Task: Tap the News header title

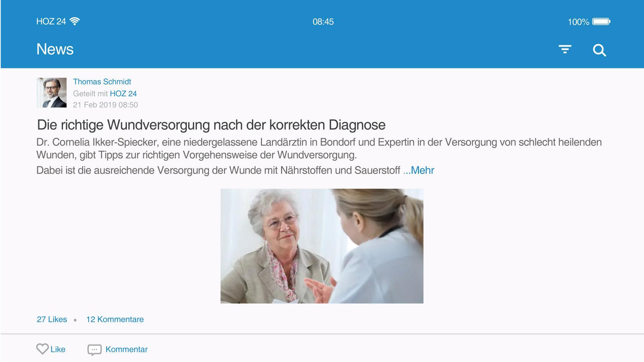Action: tap(55, 49)
